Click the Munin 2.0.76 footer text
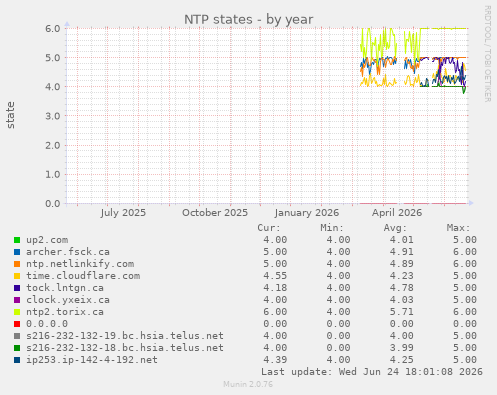The height and width of the screenshot is (395, 497). tap(248, 384)
